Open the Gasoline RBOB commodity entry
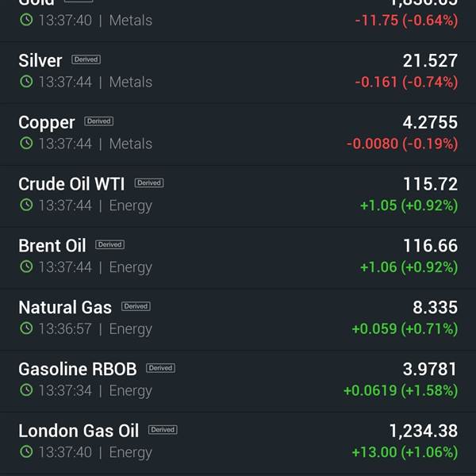The width and height of the screenshot is (476, 476). 238,381
